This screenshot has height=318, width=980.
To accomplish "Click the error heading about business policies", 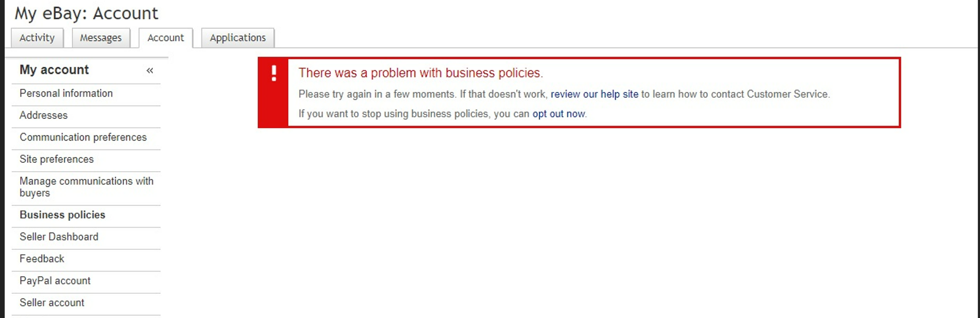I will (421, 73).
